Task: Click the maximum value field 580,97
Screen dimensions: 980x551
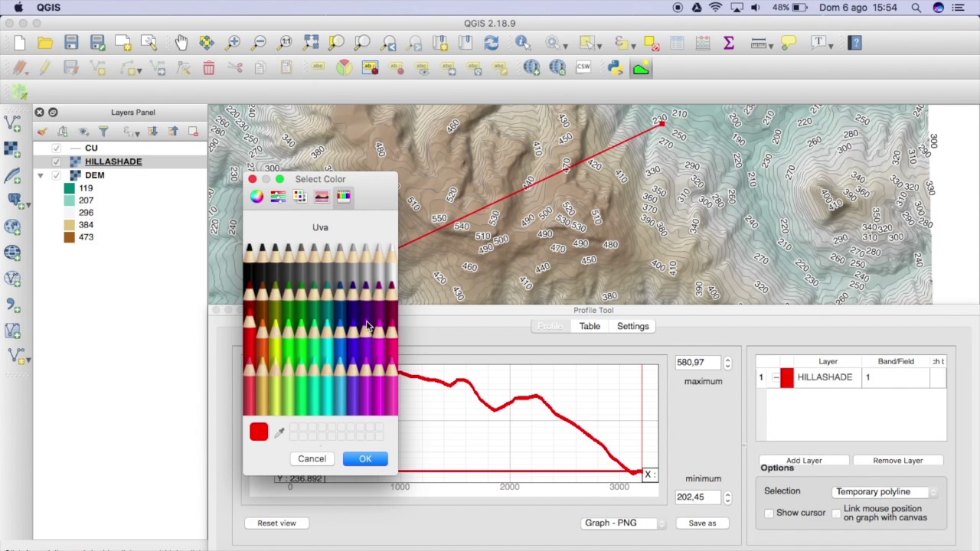Action: tap(698, 363)
